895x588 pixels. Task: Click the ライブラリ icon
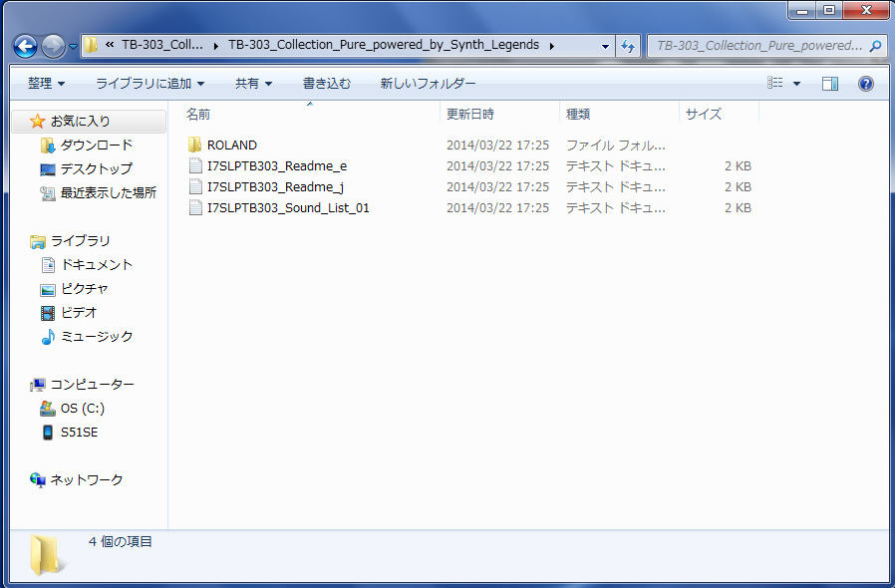(38, 241)
